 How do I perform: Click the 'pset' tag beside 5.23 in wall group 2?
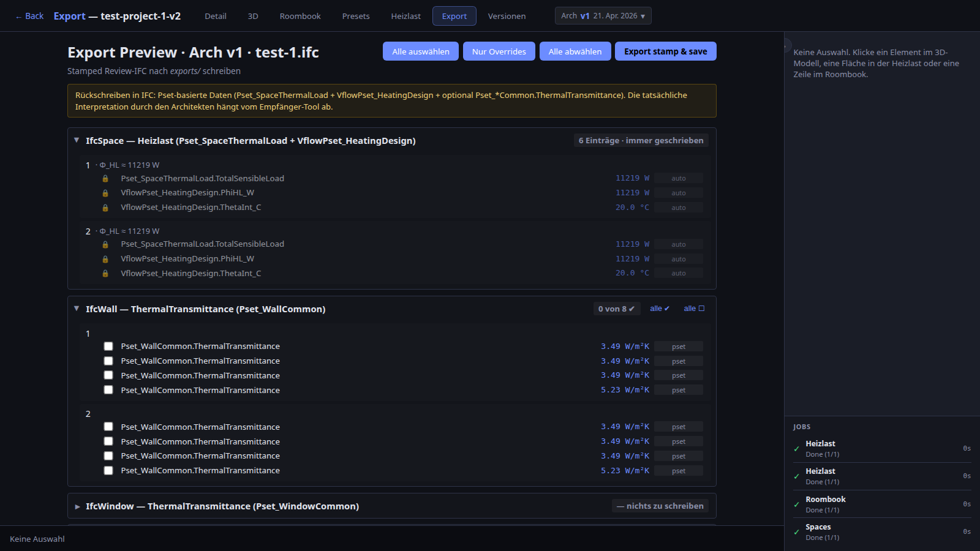point(679,471)
